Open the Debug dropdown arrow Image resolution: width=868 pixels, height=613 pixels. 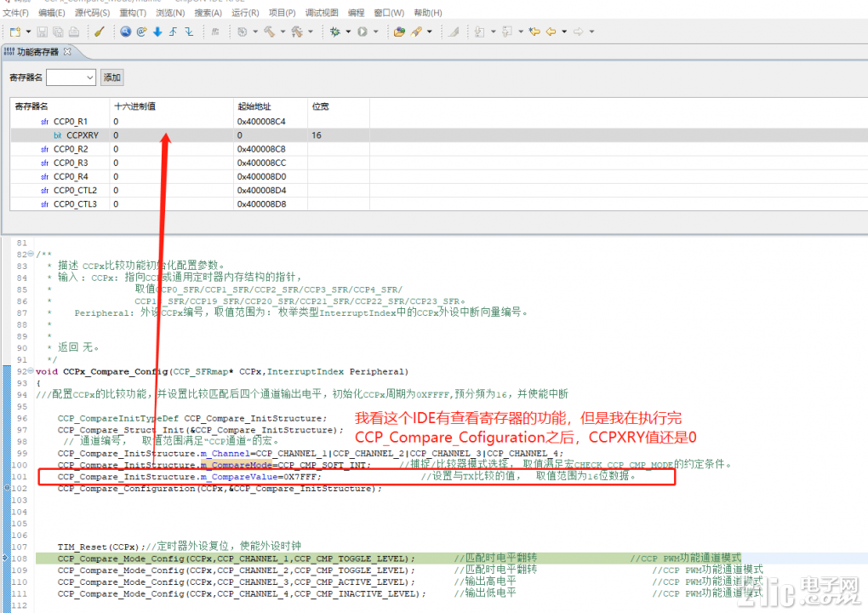348,32
